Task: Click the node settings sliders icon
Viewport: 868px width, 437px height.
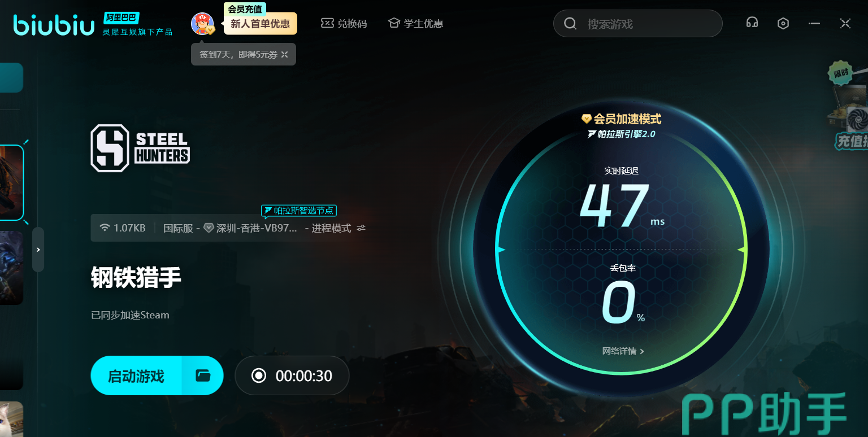Action: coord(361,228)
